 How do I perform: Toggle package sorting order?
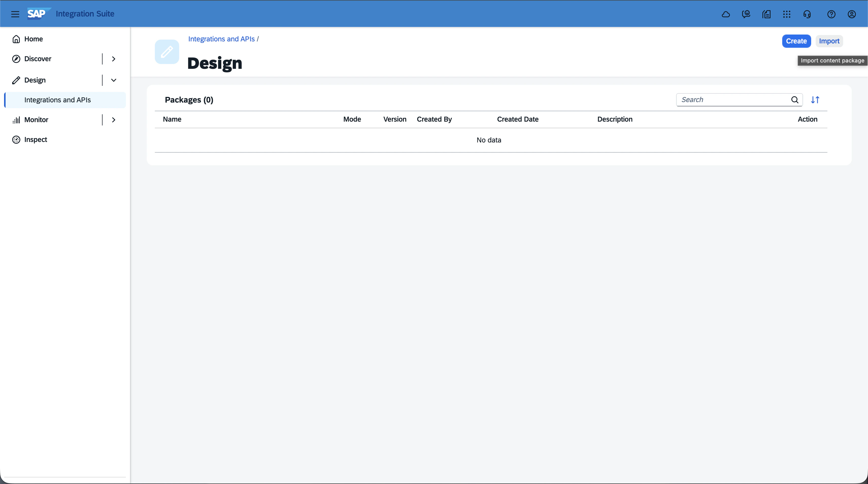click(815, 100)
